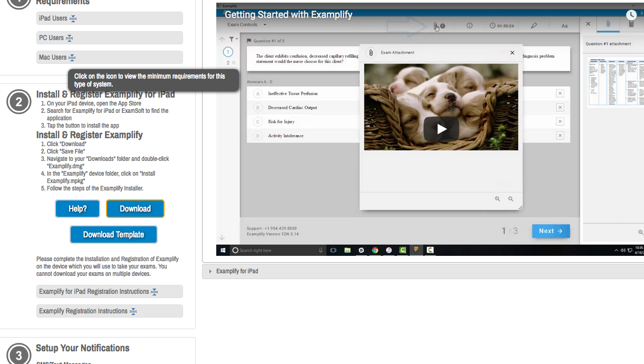Click the microphone icon in taskbar search

pos(321,250)
